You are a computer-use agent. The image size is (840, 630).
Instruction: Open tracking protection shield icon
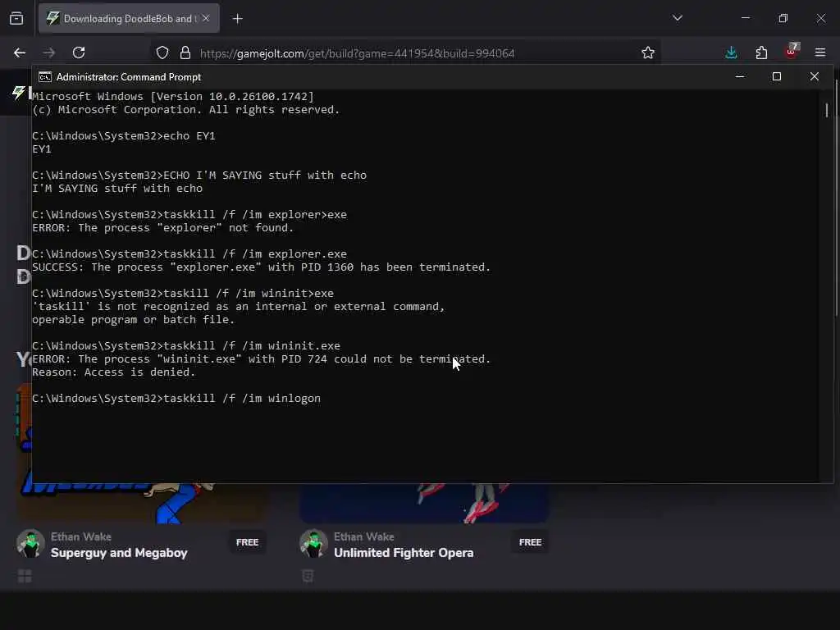click(162, 52)
